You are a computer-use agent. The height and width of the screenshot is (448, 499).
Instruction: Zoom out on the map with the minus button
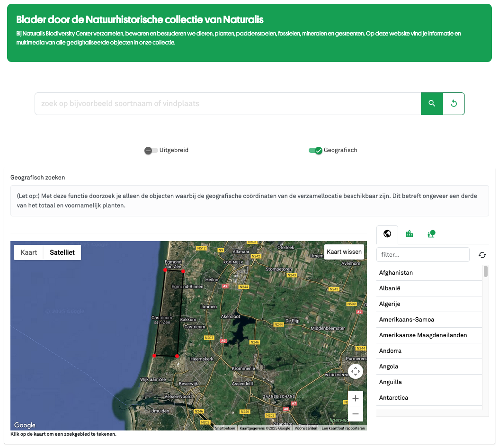(x=355, y=414)
